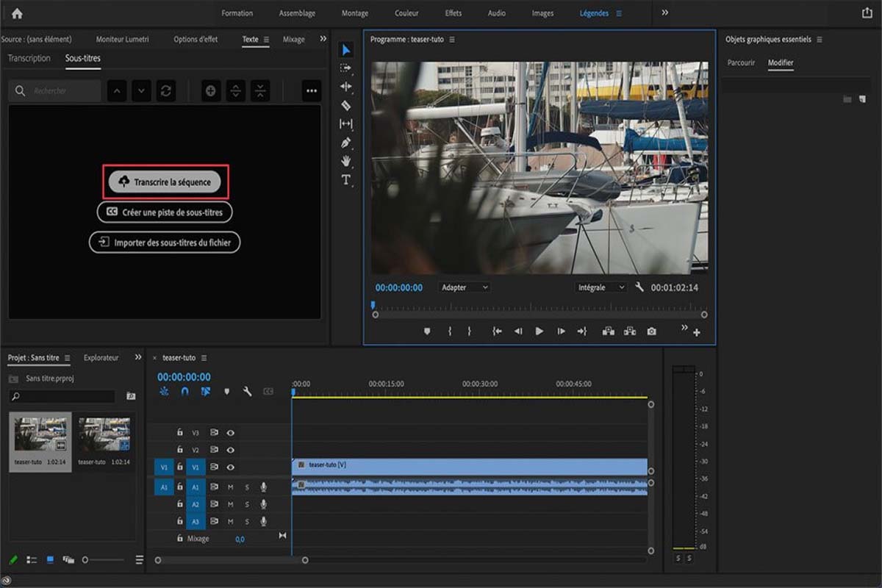Select the Razor tool
This screenshot has width=882, height=588.
click(346, 105)
